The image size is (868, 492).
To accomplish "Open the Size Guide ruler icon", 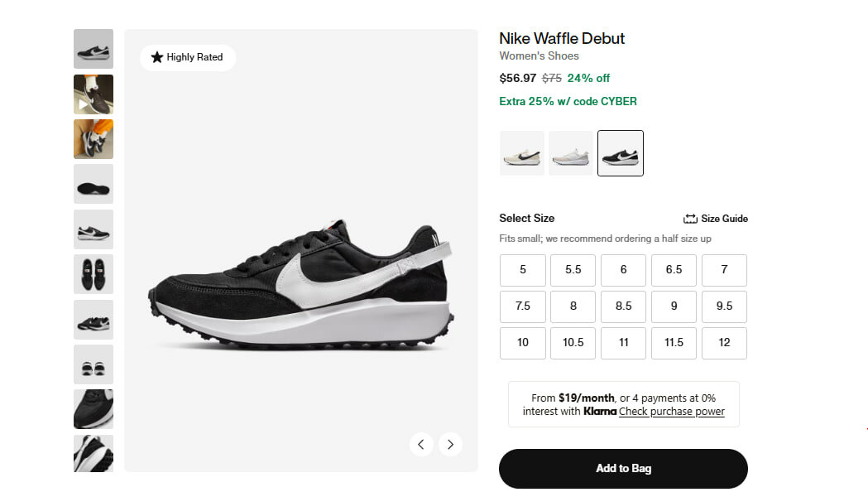I will click(x=690, y=219).
